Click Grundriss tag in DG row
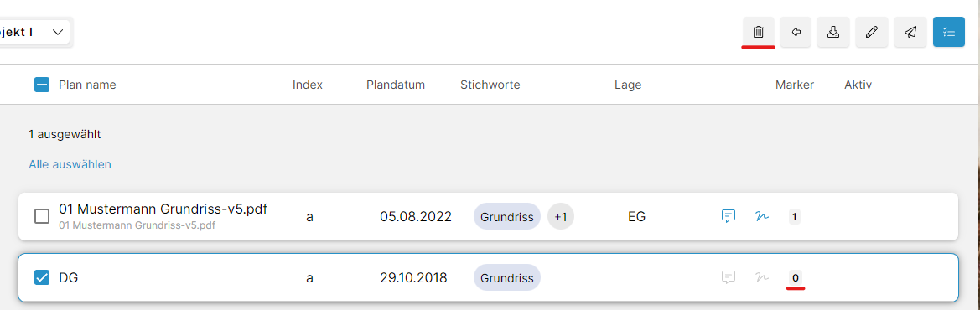 coord(507,277)
